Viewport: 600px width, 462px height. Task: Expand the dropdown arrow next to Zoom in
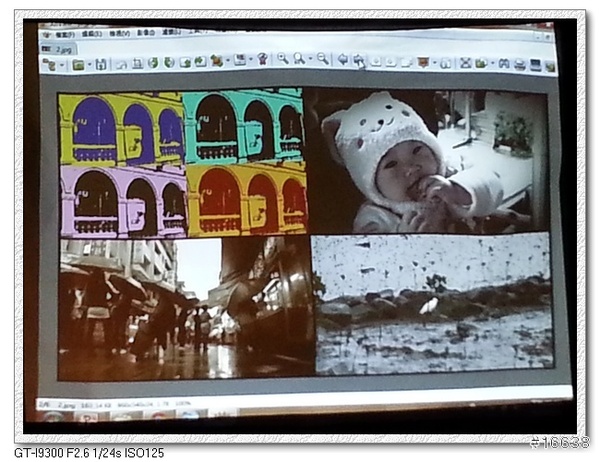tap(308, 60)
